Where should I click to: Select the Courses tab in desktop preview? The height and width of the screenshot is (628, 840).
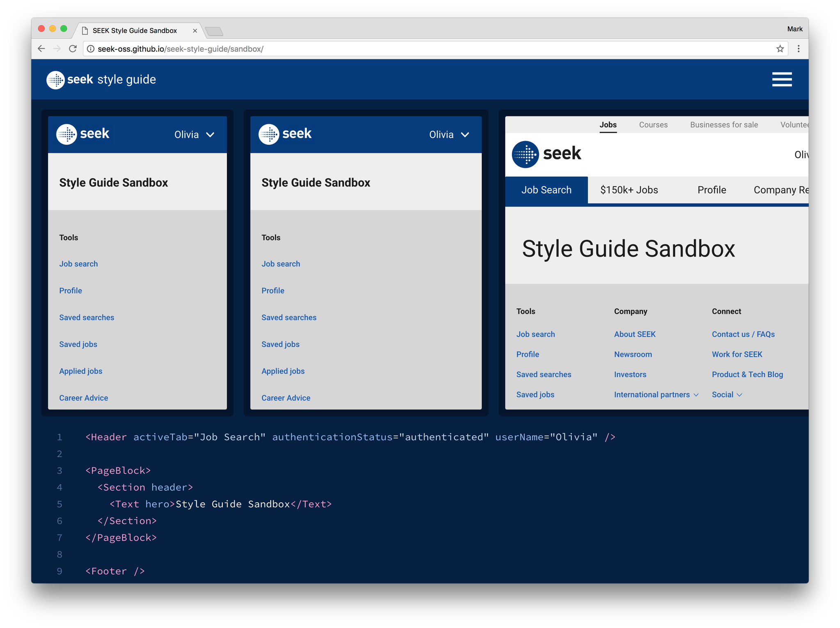653,125
